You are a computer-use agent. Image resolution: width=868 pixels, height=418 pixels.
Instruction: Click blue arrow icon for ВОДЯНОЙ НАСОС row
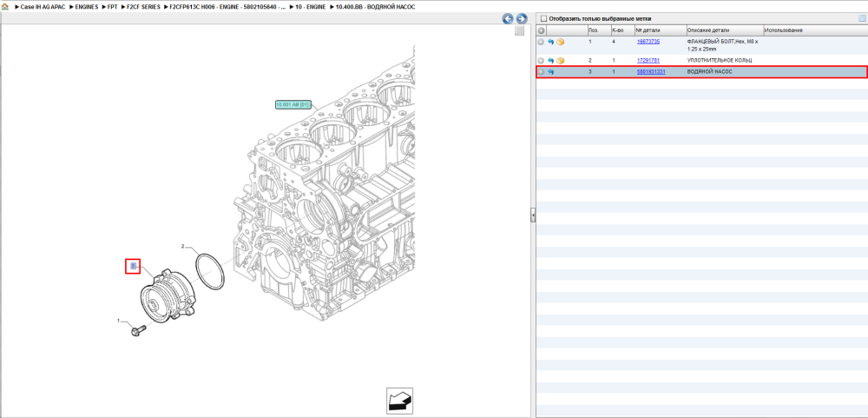pyautogui.click(x=551, y=72)
